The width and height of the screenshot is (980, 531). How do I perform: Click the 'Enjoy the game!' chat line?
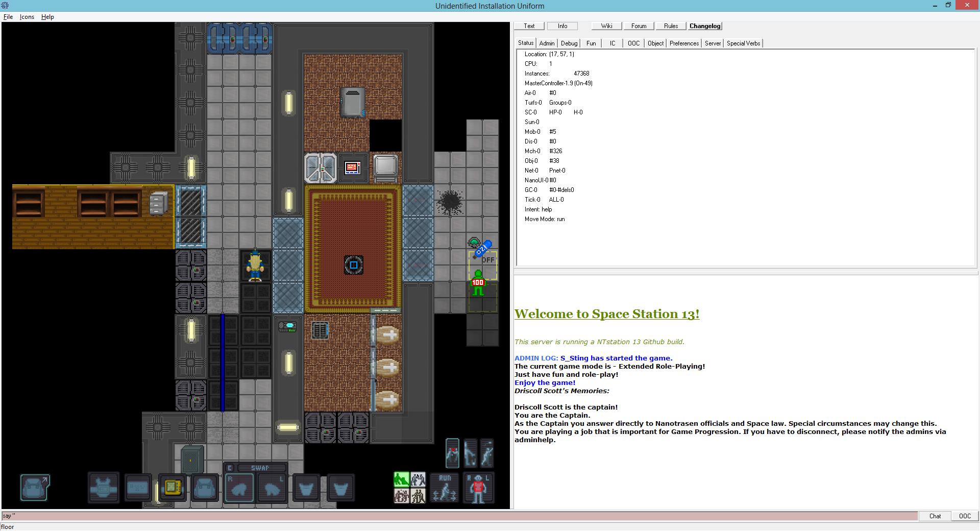click(545, 382)
